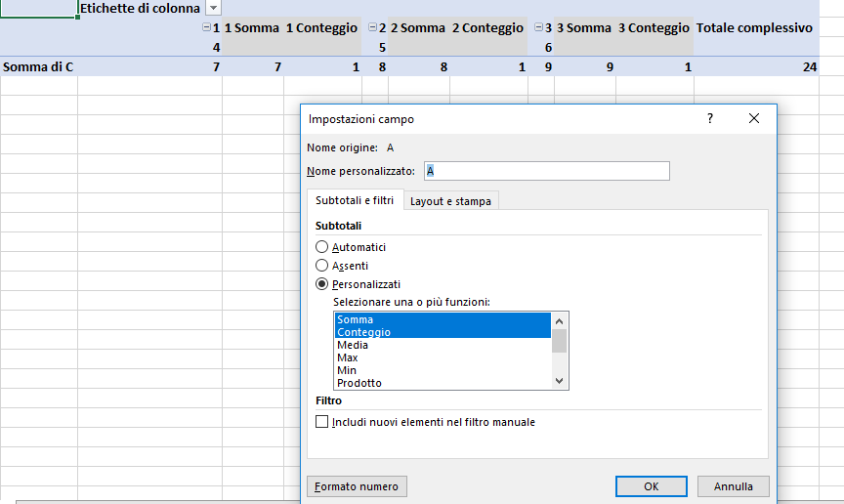Collapse column group 1 with minus icon
This screenshot has height=504, width=844.
(x=206, y=27)
